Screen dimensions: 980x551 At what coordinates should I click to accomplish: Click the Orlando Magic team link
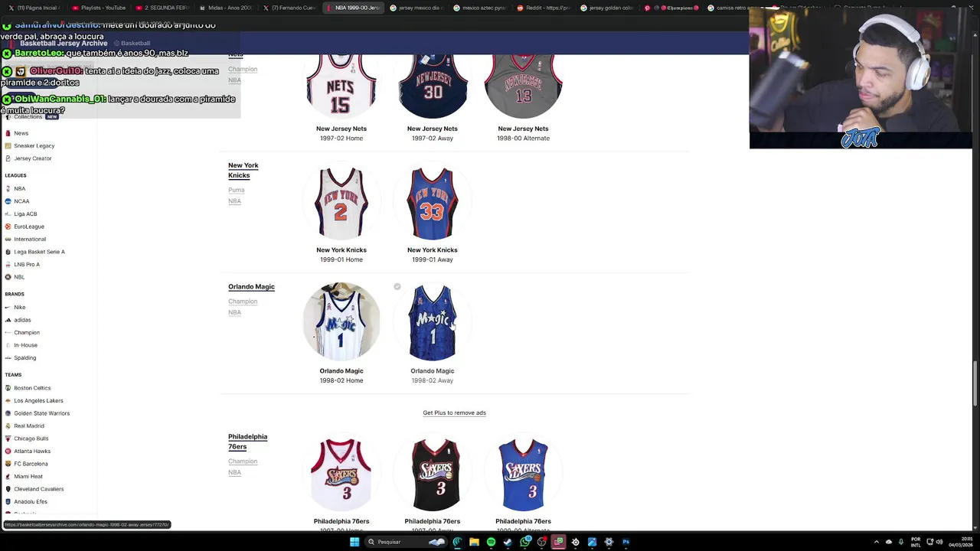[251, 287]
